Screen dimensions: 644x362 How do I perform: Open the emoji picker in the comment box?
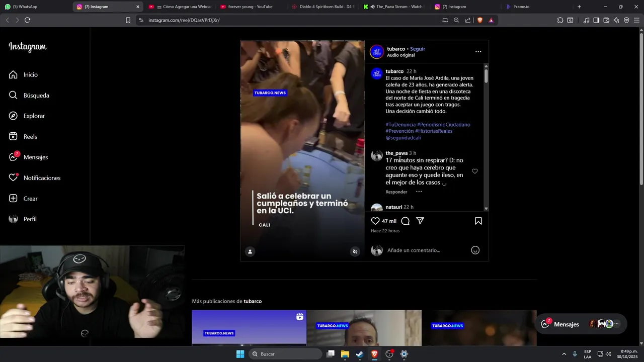(475, 250)
